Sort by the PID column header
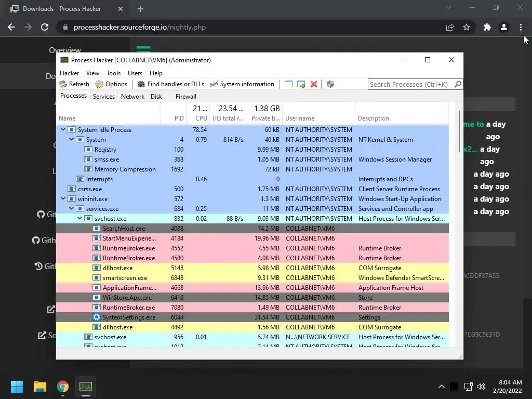Screen dimensions: 532x399 (x=174, y=114)
